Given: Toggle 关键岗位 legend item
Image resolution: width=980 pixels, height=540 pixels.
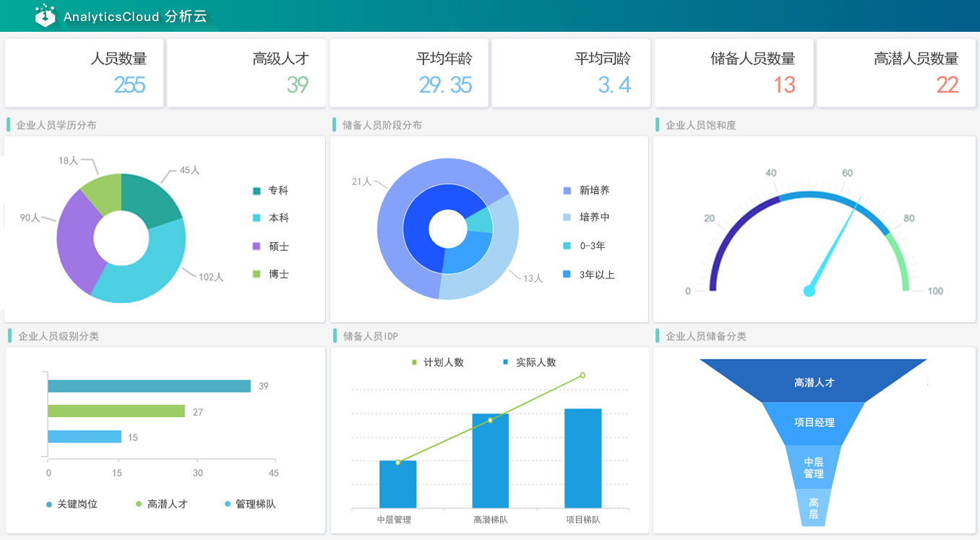Looking at the screenshot, I should (72, 504).
